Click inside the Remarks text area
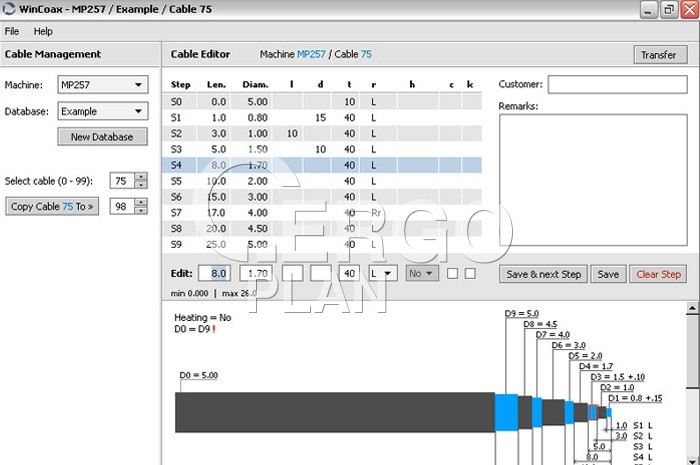Viewport: 700px width, 465px height. pos(593,180)
